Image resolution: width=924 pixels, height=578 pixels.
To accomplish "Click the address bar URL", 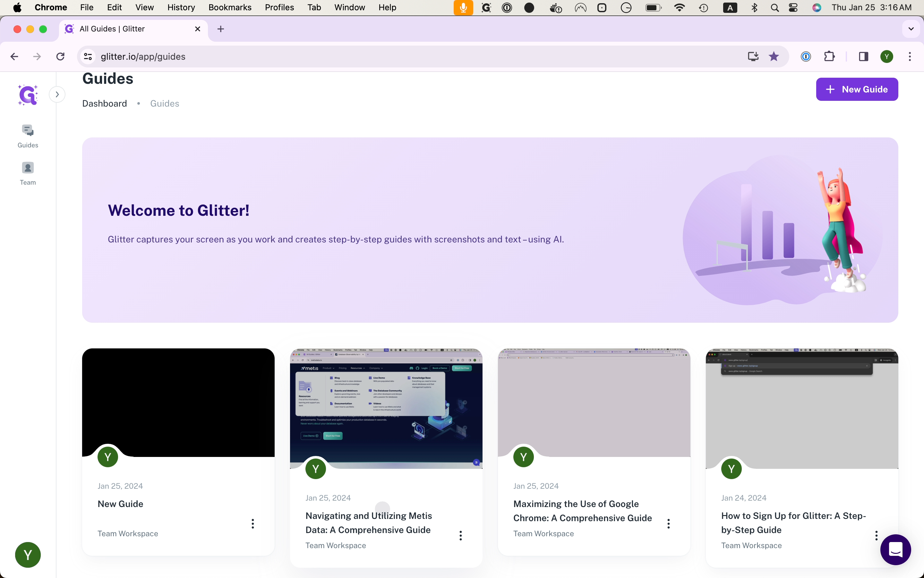I will (x=143, y=57).
